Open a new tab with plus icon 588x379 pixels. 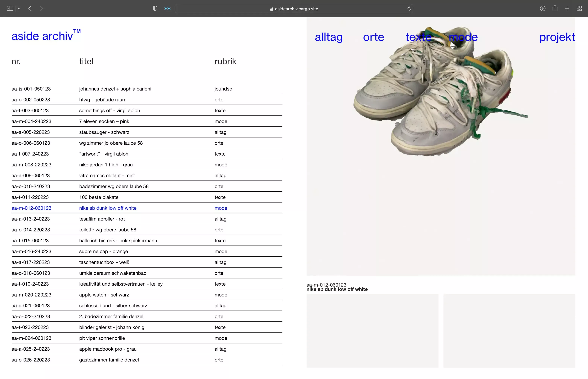click(567, 9)
